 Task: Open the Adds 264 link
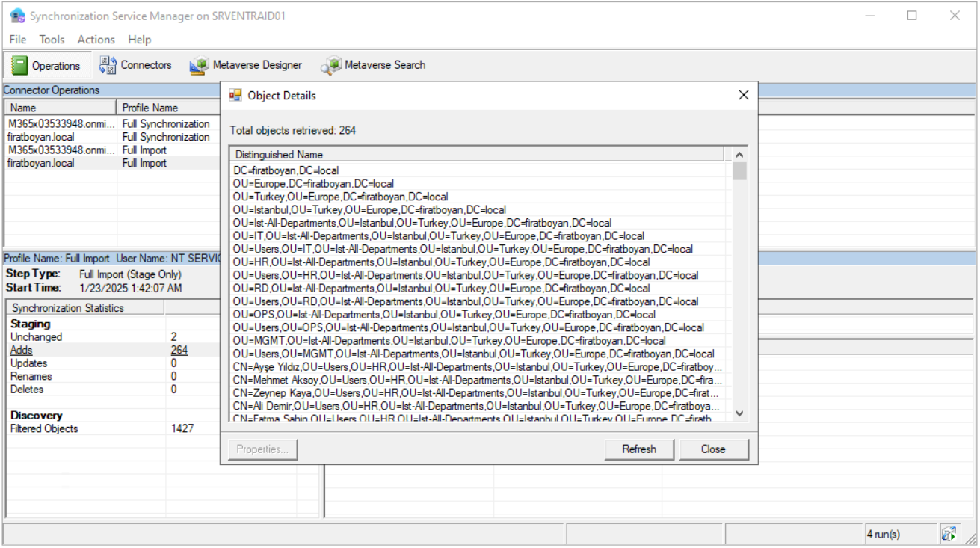[x=179, y=350]
